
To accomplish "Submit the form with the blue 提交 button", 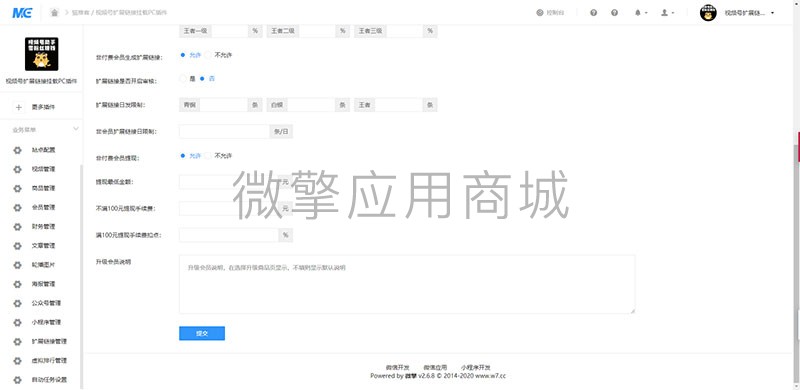I will point(202,333).
